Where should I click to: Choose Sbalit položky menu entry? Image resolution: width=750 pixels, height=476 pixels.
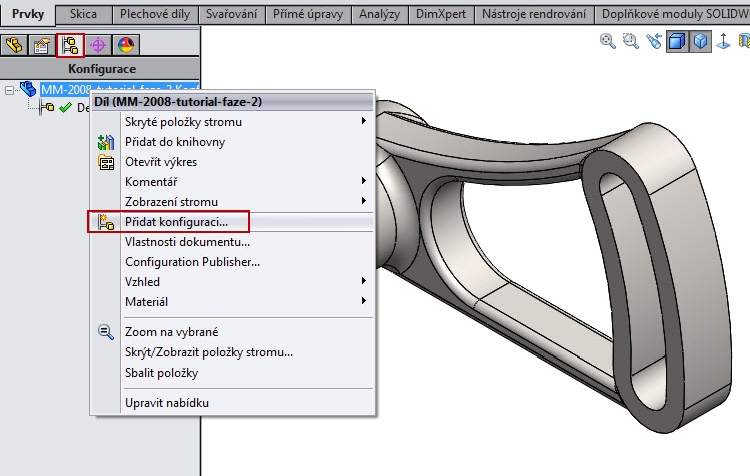click(x=232, y=373)
